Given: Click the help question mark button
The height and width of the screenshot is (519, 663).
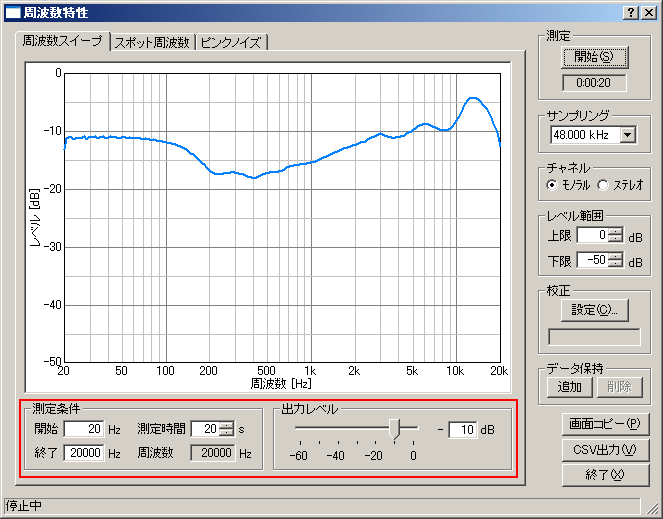Looking at the screenshot, I should pyautogui.click(x=630, y=13).
